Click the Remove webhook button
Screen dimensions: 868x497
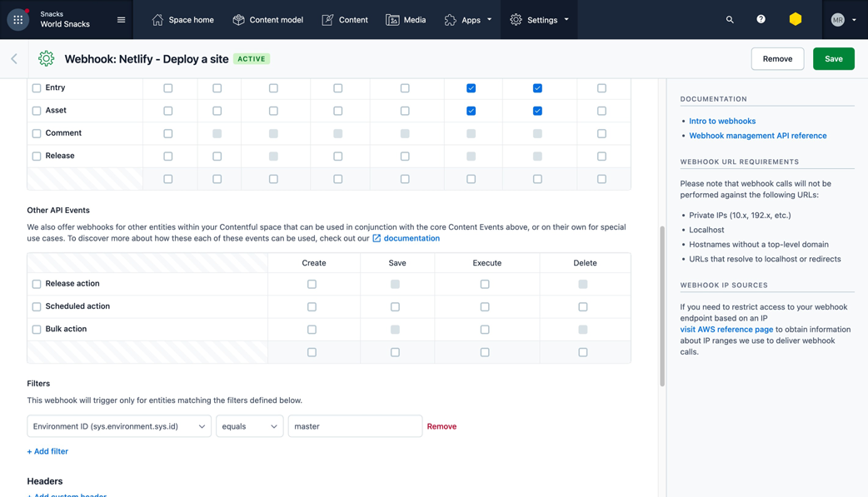[777, 58]
